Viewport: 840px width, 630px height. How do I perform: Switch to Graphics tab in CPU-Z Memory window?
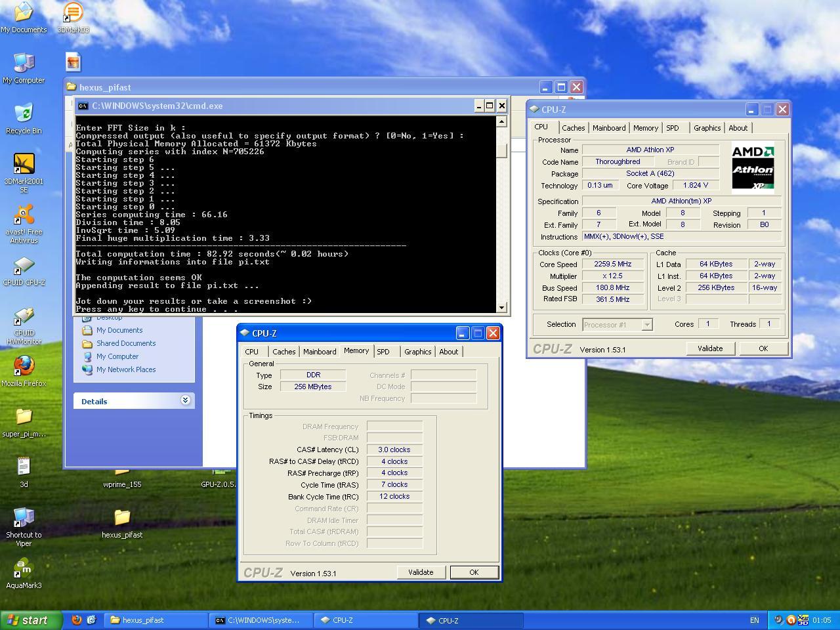click(418, 352)
